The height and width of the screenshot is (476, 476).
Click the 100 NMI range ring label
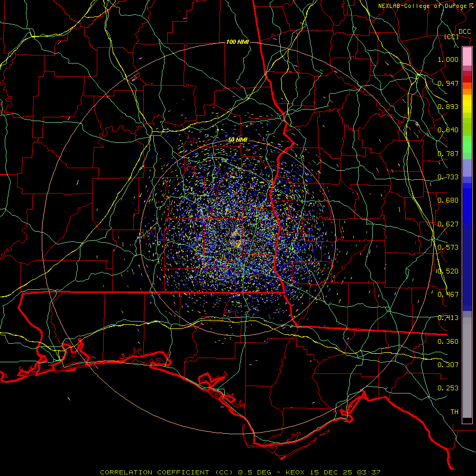point(237,42)
